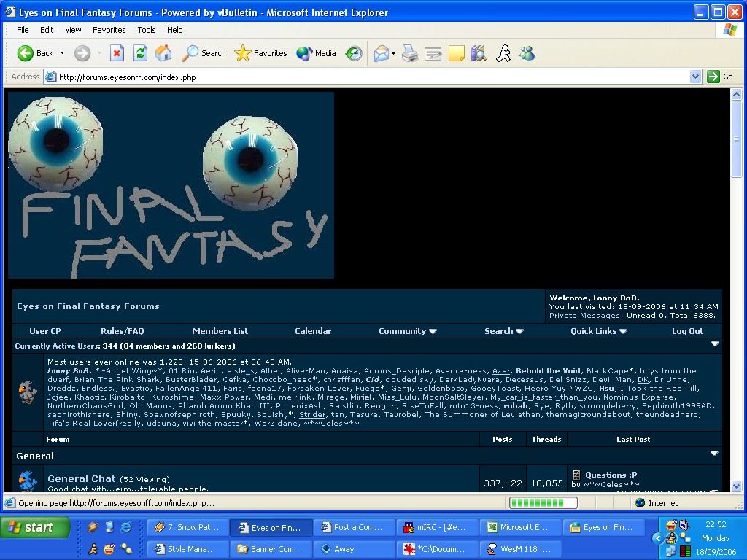The height and width of the screenshot is (560, 747).
Task: Click the Questions :P last post link
Action: click(611, 475)
